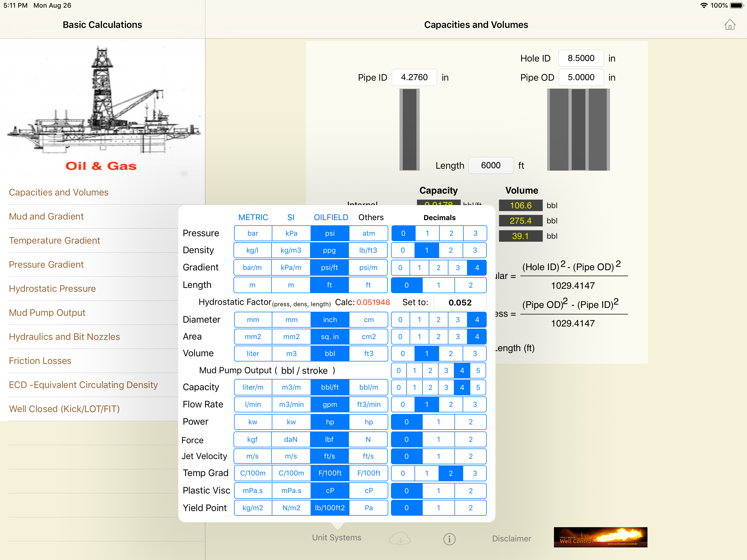
Task: Choose kg/m3 for Density unit
Action: tap(291, 250)
